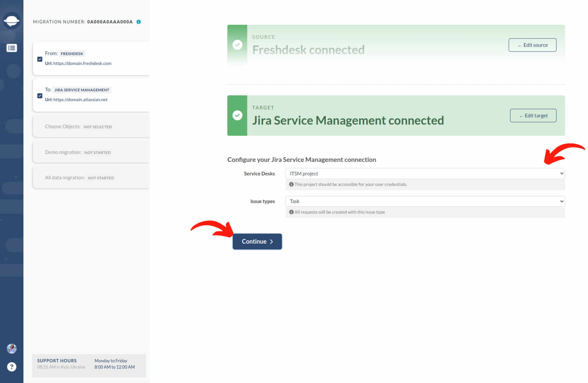
Task: Click info icon beside project accessibility note
Action: pyautogui.click(x=291, y=184)
